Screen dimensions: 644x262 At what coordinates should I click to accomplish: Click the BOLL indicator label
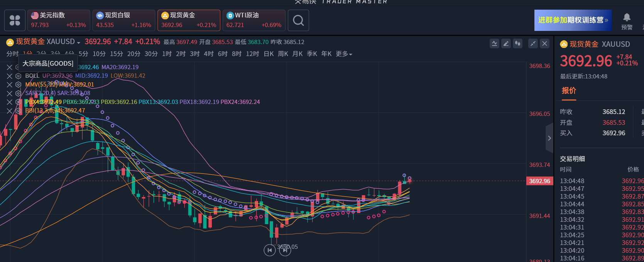click(32, 76)
